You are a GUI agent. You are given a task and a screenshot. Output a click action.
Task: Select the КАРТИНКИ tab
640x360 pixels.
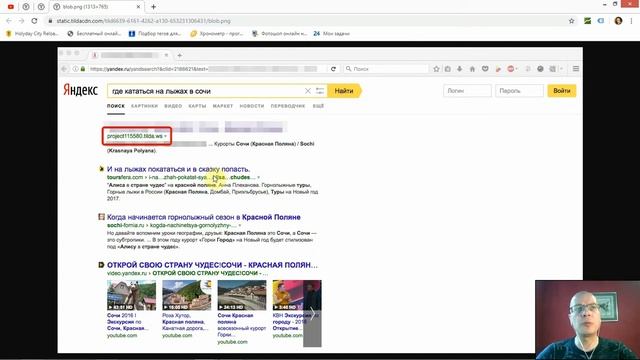coord(144,106)
